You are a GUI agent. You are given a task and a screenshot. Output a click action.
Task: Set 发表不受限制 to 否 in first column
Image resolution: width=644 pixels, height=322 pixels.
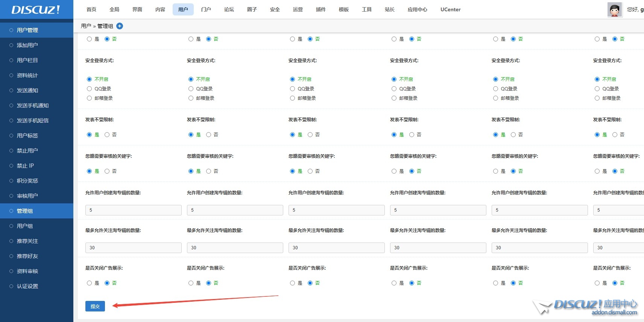click(x=107, y=135)
